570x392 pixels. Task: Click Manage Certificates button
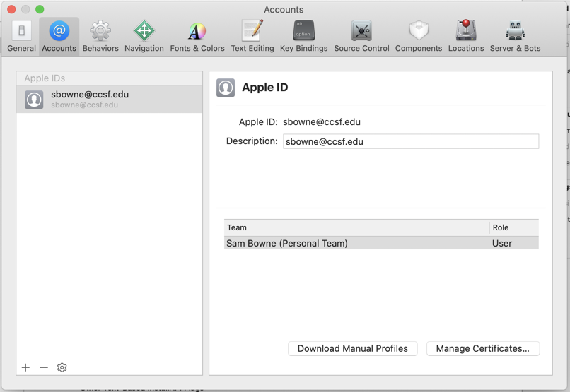[482, 348]
